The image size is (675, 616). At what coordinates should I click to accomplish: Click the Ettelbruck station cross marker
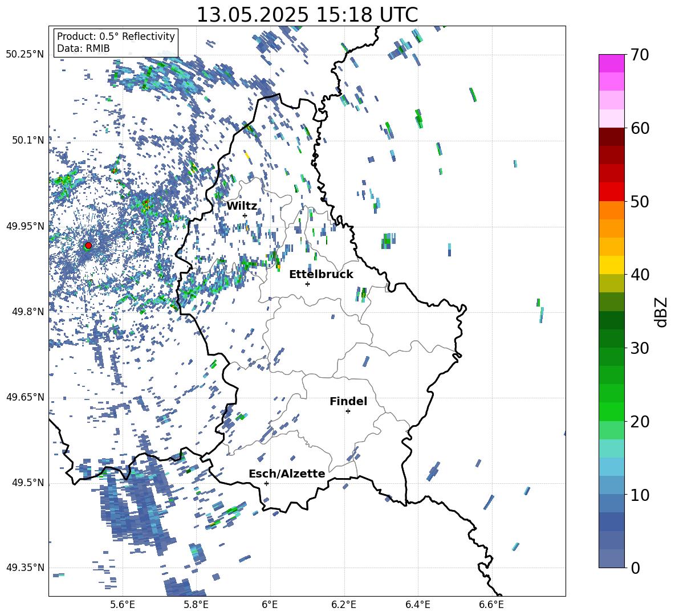[307, 284]
